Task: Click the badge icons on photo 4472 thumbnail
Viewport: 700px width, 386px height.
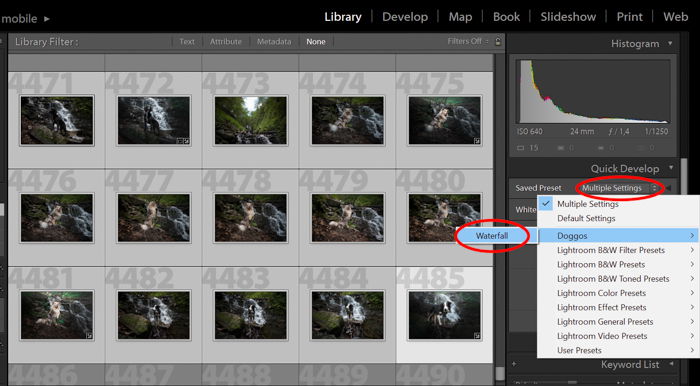Action: (x=183, y=141)
